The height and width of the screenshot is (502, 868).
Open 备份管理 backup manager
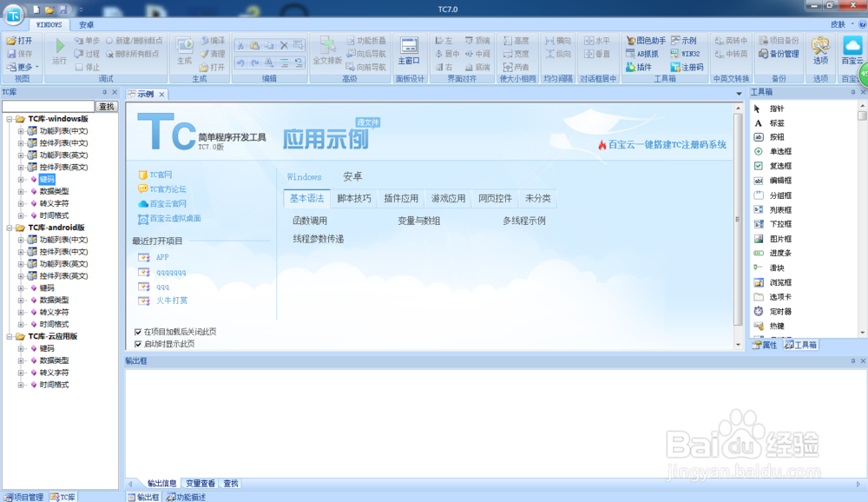(779, 54)
